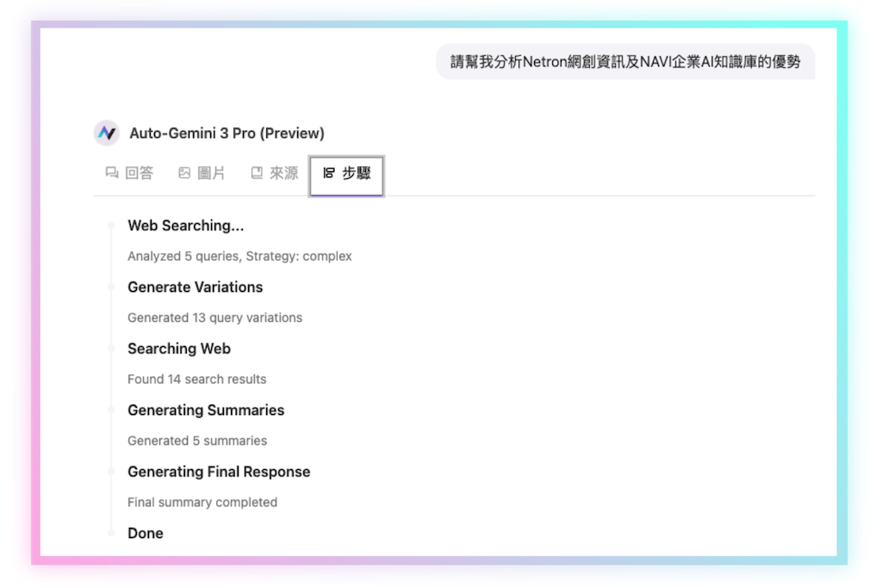882x588 pixels.
Task: Click the Auto-Gemini model logo avatar
Action: tap(107, 133)
